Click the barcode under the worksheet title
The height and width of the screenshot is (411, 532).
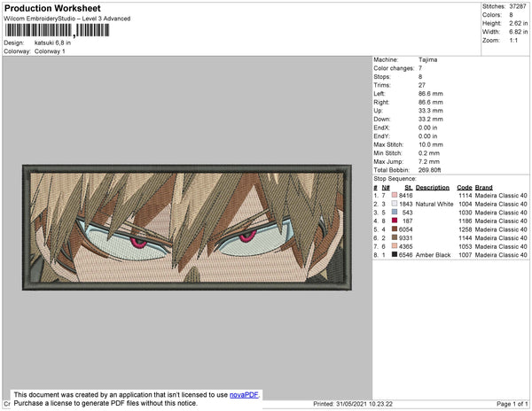[x=57, y=30]
